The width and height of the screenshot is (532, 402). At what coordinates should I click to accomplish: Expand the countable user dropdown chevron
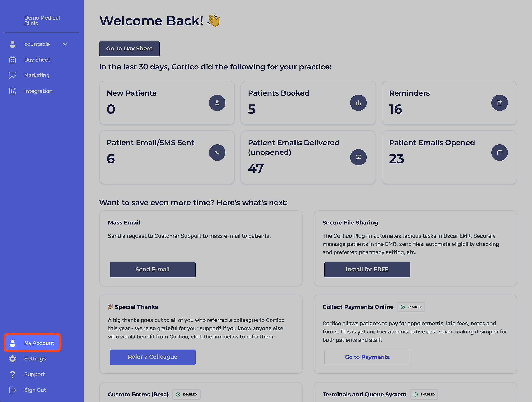pyautogui.click(x=65, y=44)
